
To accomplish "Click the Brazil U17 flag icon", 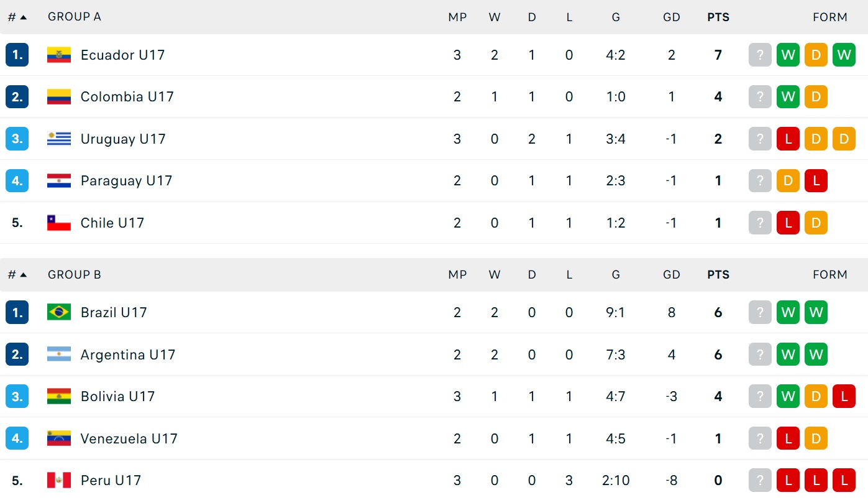I will (x=59, y=312).
